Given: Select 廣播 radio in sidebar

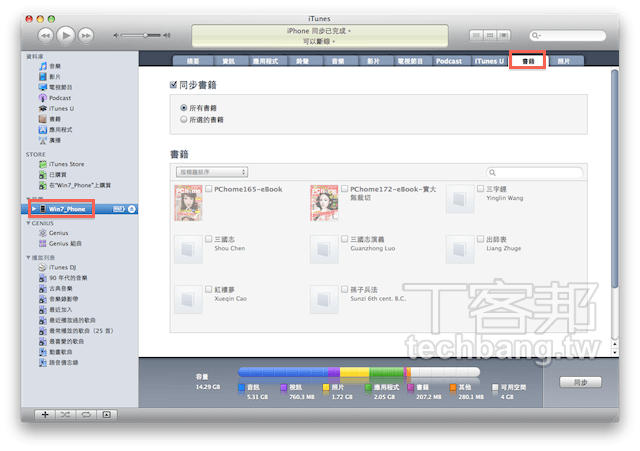Looking at the screenshot, I should pyautogui.click(x=50, y=140).
